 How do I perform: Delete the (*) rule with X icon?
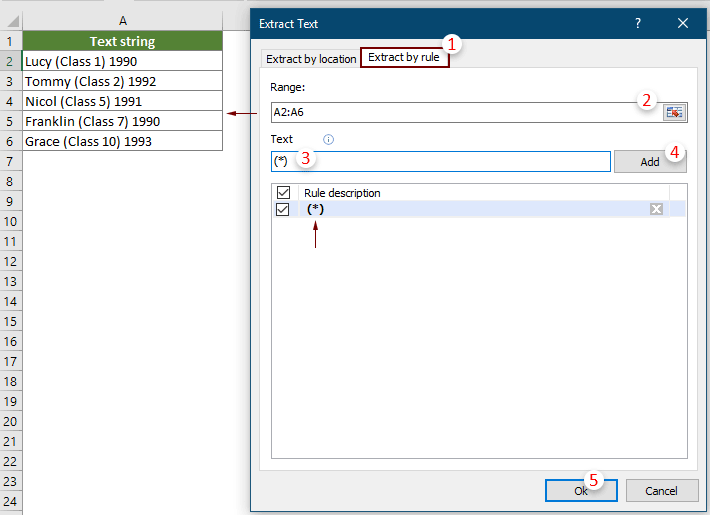[x=656, y=209]
